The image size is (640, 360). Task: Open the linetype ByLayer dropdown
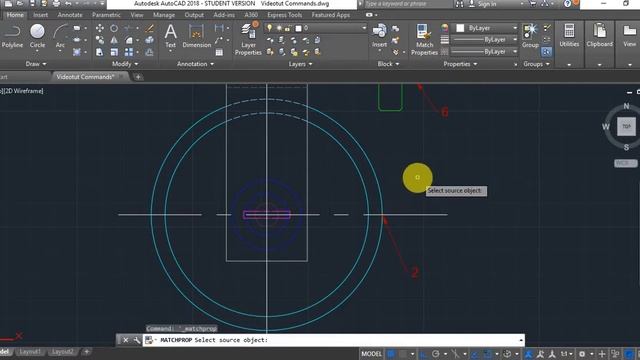coord(484,52)
